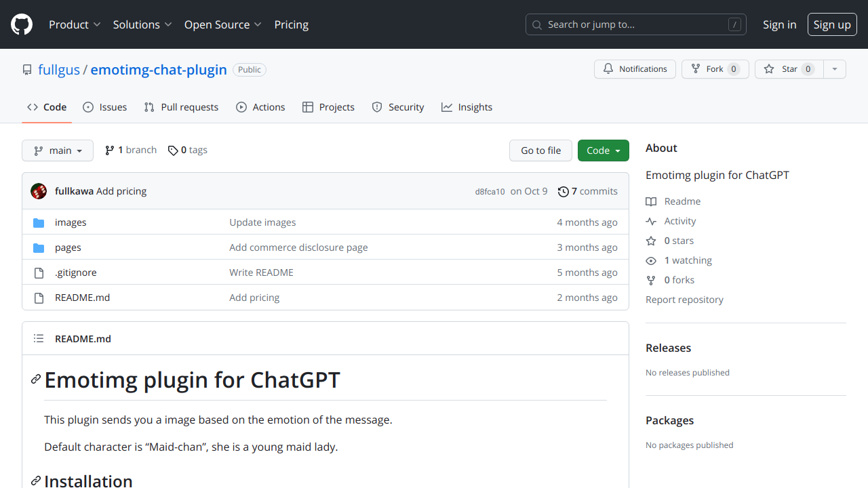Viewport: 868px width, 488px height.
Task: Open the green Code dropdown button
Action: [604, 150]
